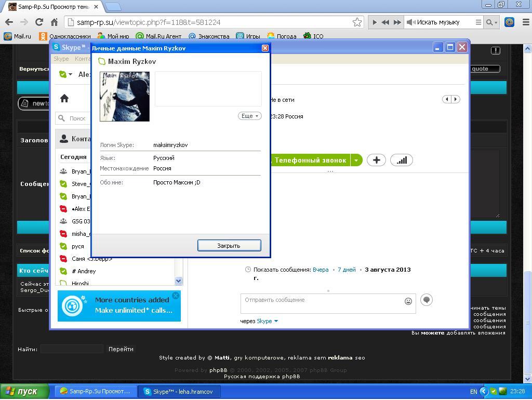Click the left-right view toggle arrows in Skype

[x=451, y=99]
